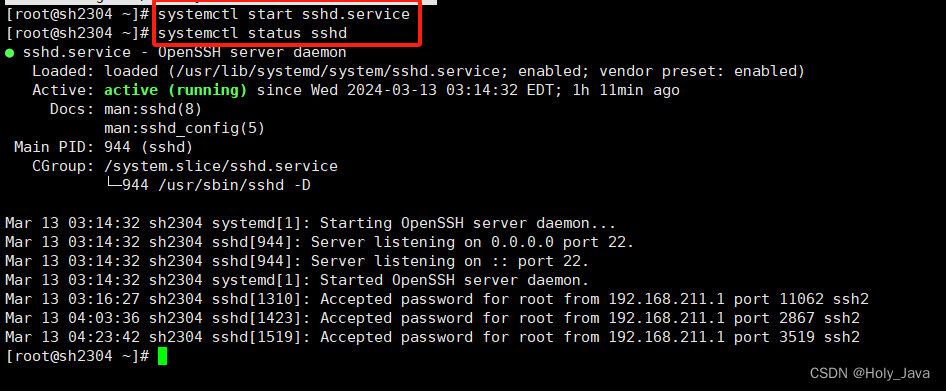The height and width of the screenshot is (391, 946).
Task: Click the log entry with port 3519
Action: [x=433, y=337]
